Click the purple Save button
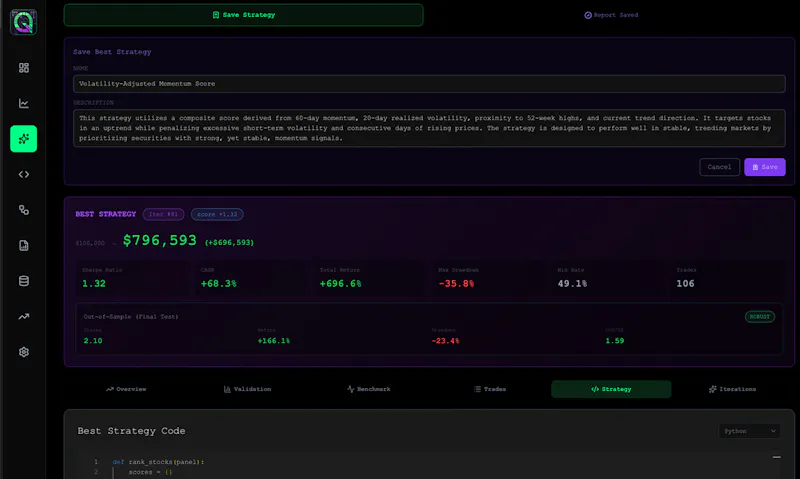800x479 pixels. pos(765,167)
